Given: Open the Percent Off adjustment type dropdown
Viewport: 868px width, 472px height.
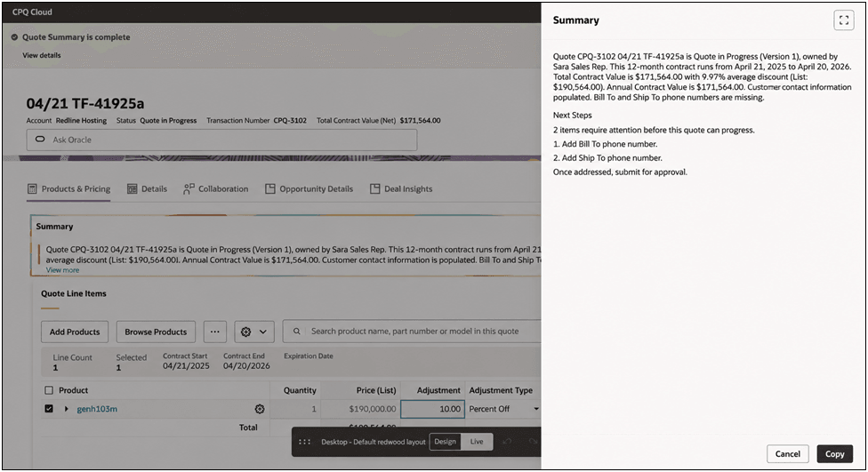Looking at the screenshot, I should coord(536,409).
